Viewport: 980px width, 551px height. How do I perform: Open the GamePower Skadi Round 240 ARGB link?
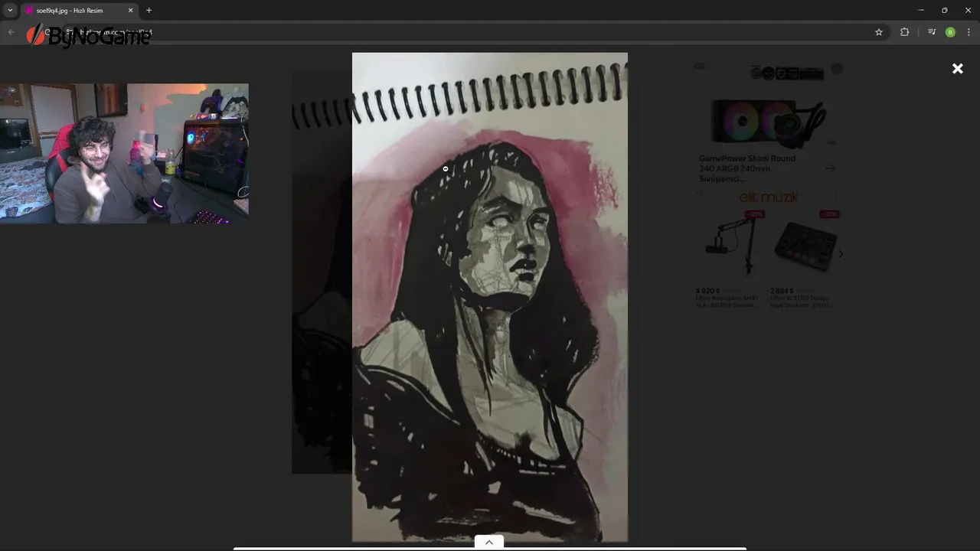(747, 168)
